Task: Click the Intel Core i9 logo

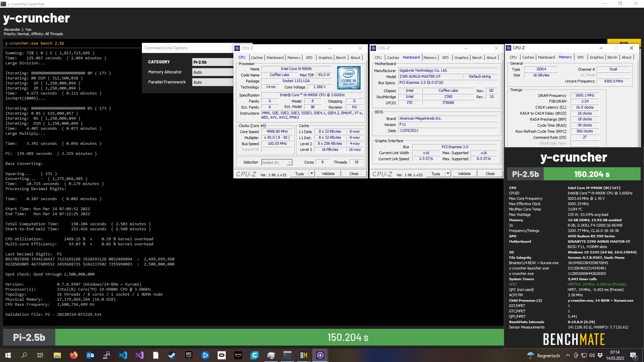Action: (x=349, y=78)
